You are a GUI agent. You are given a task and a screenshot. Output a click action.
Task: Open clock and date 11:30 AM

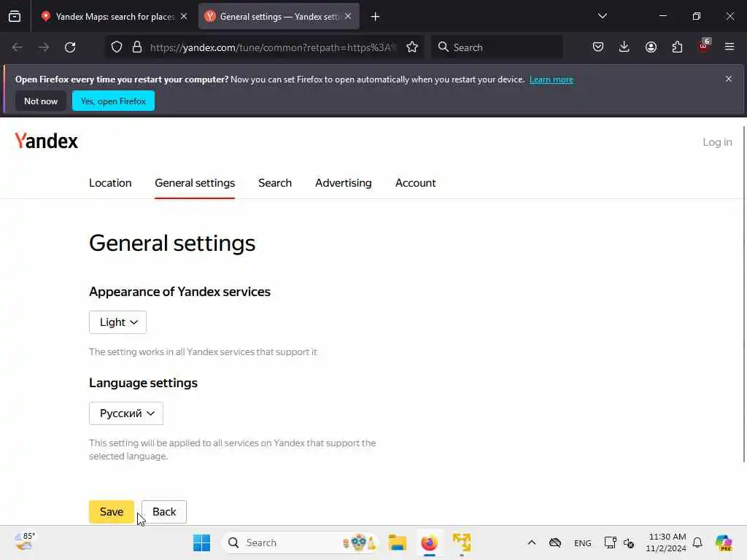666,542
